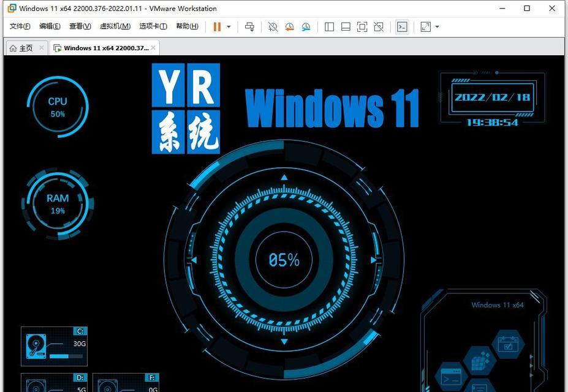The image size is (568, 392).
Task: Click the CPU 50% gauge
Action: [58, 107]
